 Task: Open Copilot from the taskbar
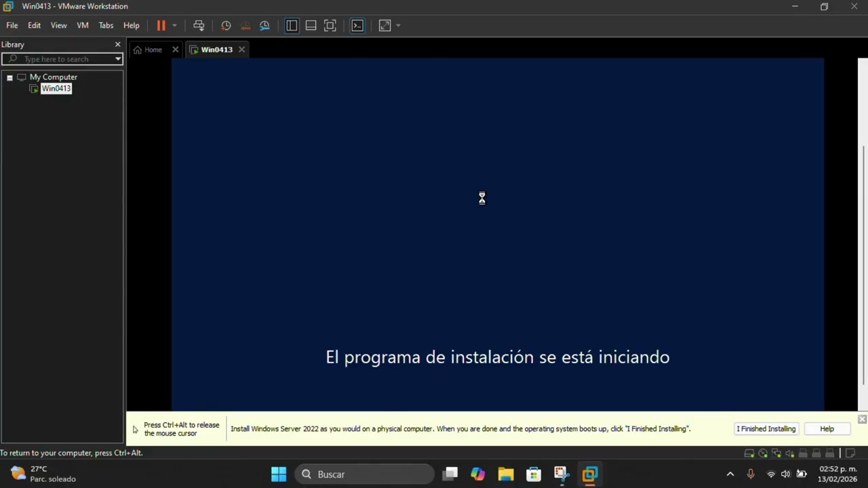pyautogui.click(x=478, y=474)
